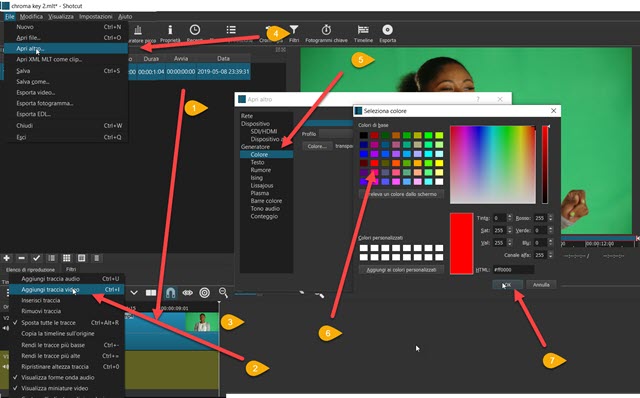The width and height of the screenshot is (640, 398).
Task: Expand the timeline overwrite chevron dropdown
Action: (134, 293)
